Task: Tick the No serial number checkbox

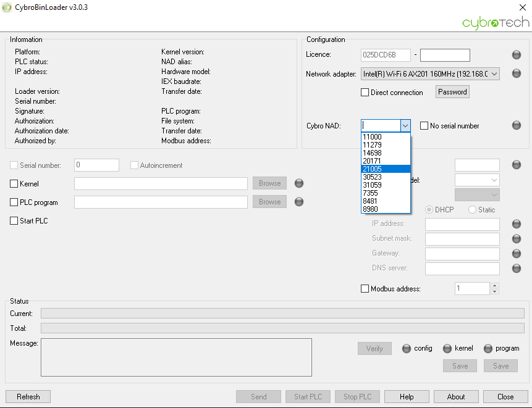Action: tap(424, 126)
